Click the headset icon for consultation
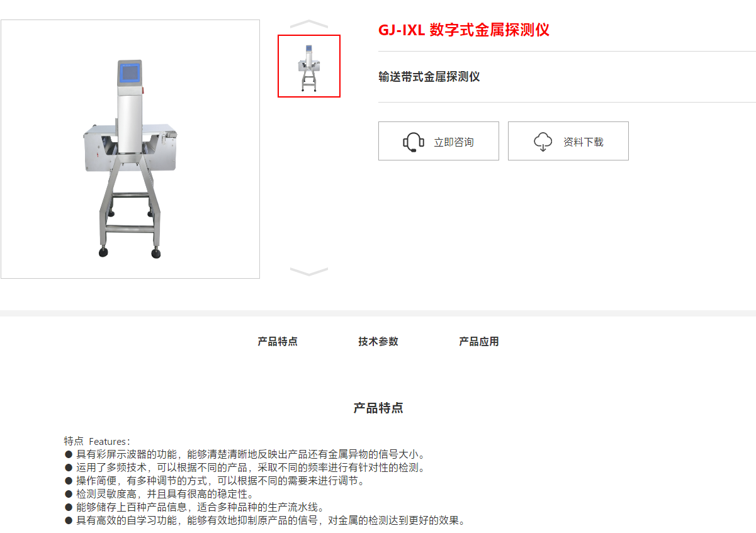The height and width of the screenshot is (533, 756). 413,142
